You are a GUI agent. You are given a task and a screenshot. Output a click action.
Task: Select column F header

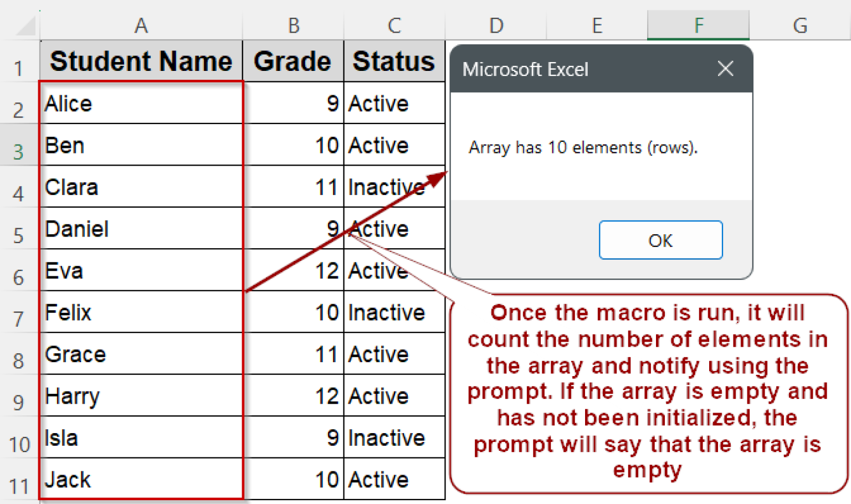(698, 25)
